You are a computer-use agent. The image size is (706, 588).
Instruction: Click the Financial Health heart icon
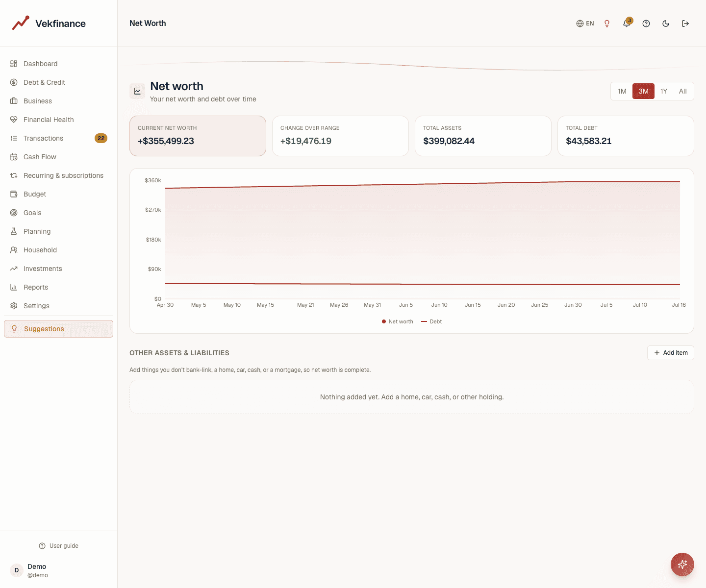click(14, 120)
